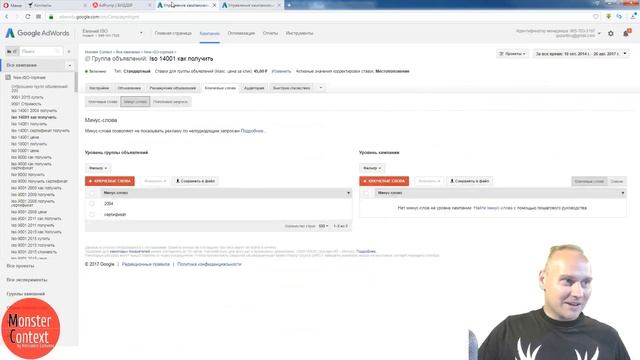This screenshot has width=640, height=360.
Task: Switch to the Объявления tab
Action: (x=129, y=88)
